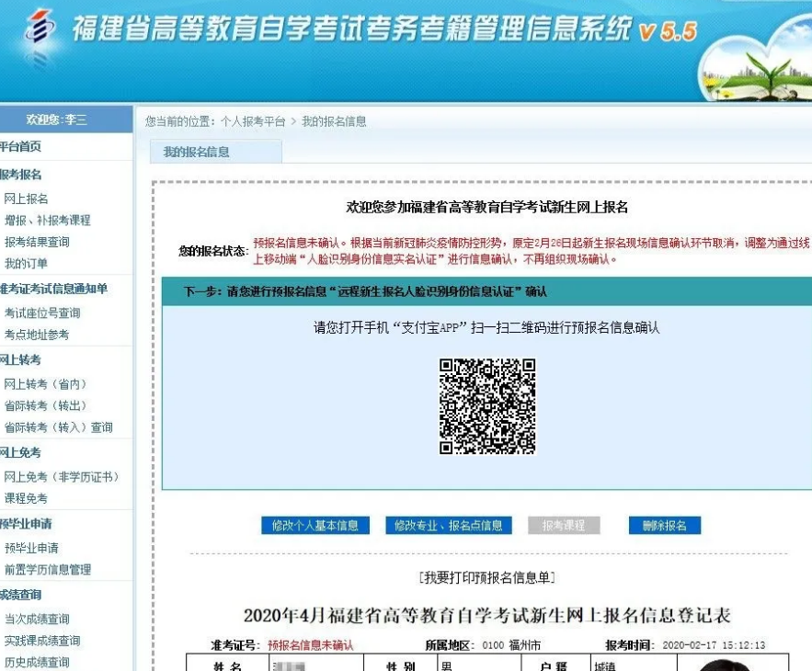This screenshot has width=812, height=671.
Task: Click the 2020年4月 registration form title
Action: click(x=486, y=615)
